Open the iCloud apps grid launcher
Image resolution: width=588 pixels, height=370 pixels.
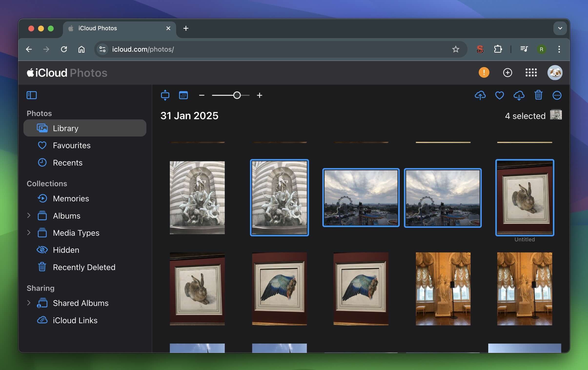point(531,72)
